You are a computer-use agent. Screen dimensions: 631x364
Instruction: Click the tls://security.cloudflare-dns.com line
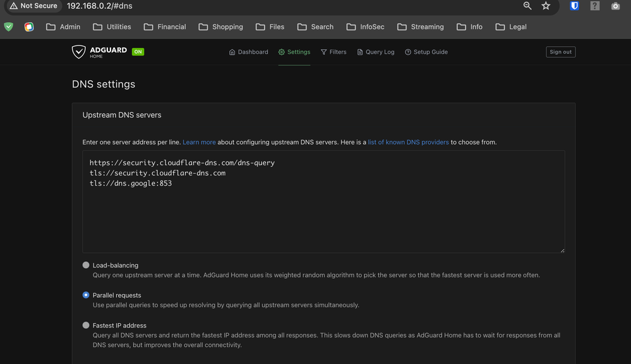click(157, 173)
